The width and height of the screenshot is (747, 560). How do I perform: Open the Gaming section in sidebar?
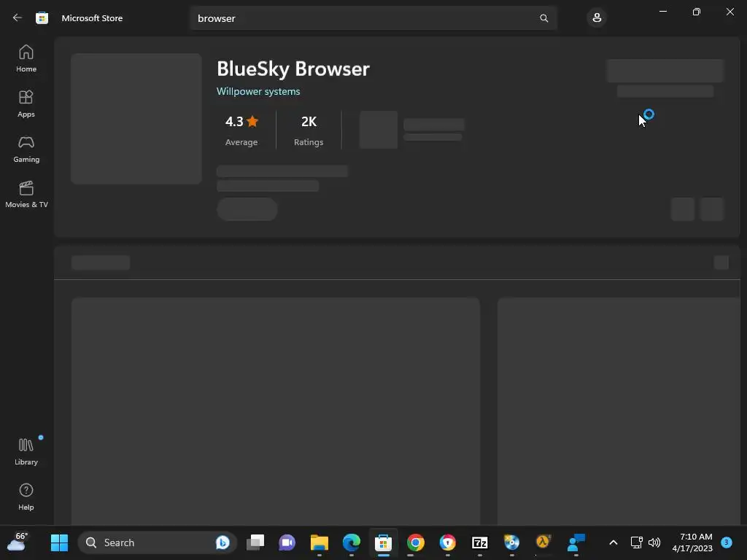[26, 149]
